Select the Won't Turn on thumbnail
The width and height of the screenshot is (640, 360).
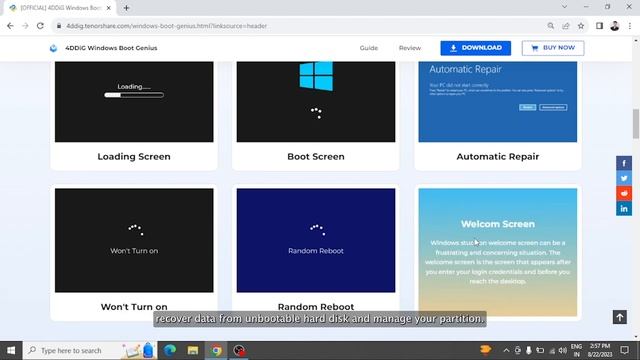pyautogui.click(x=134, y=240)
